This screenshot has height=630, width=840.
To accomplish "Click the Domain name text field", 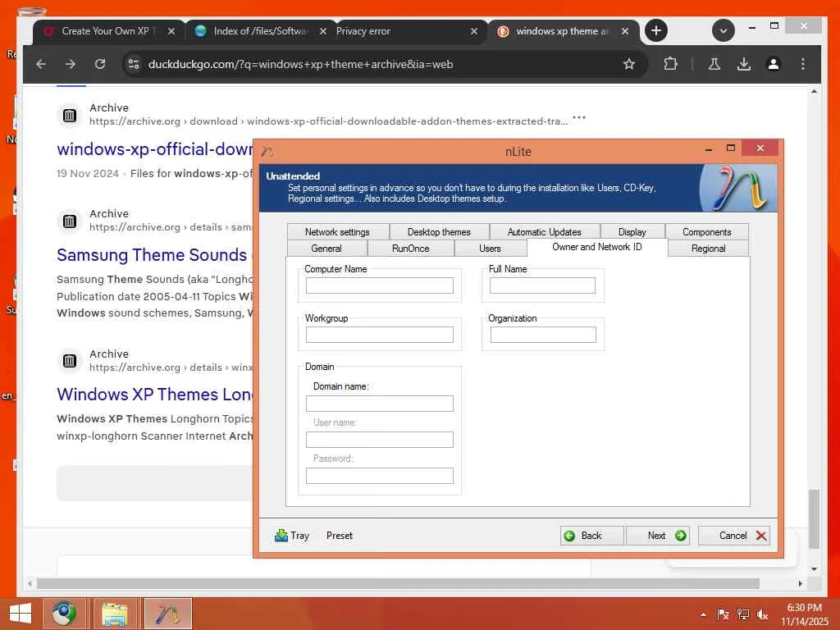I will tap(379, 404).
